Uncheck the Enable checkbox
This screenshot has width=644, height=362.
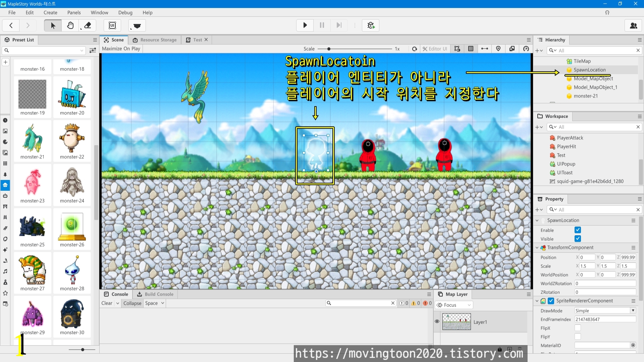click(578, 230)
